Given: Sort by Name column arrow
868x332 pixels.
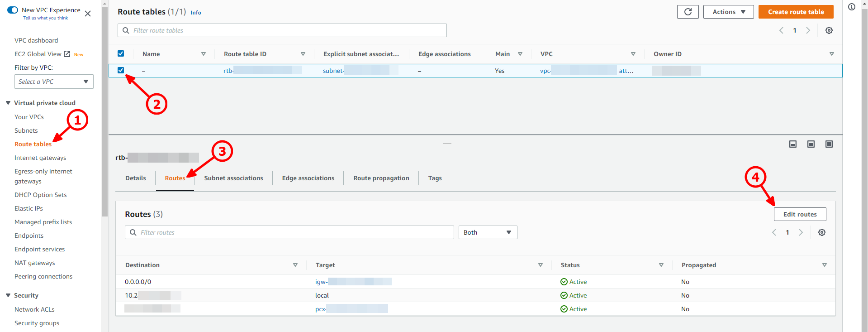Looking at the screenshot, I should coord(204,54).
